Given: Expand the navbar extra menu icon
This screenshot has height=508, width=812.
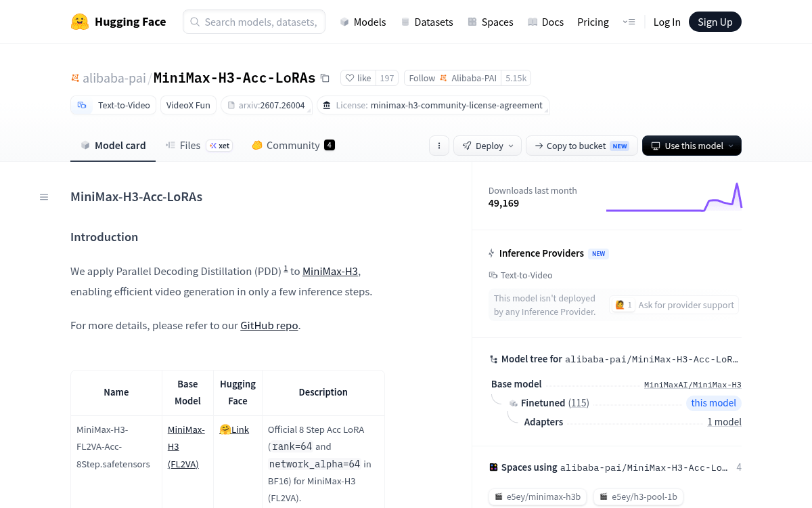Looking at the screenshot, I should coord(629,22).
